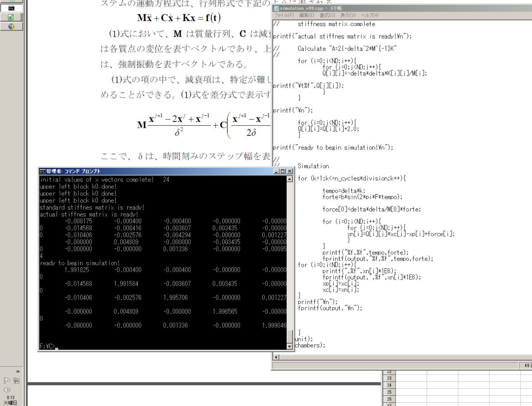Minimize the Command Prompt window
The width and height of the screenshot is (532, 406).
(x=276, y=171)
